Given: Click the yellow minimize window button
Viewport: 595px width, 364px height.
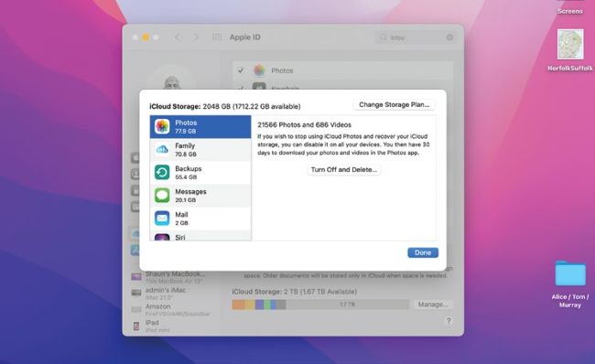Looking at the screenshot, I should (x=146, y=37).
